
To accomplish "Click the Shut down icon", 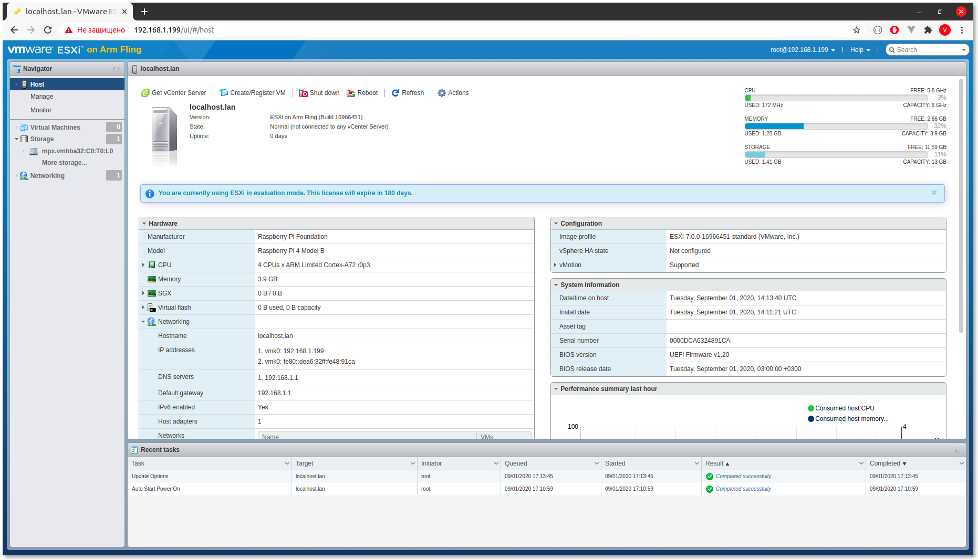I will click(304, 93).
